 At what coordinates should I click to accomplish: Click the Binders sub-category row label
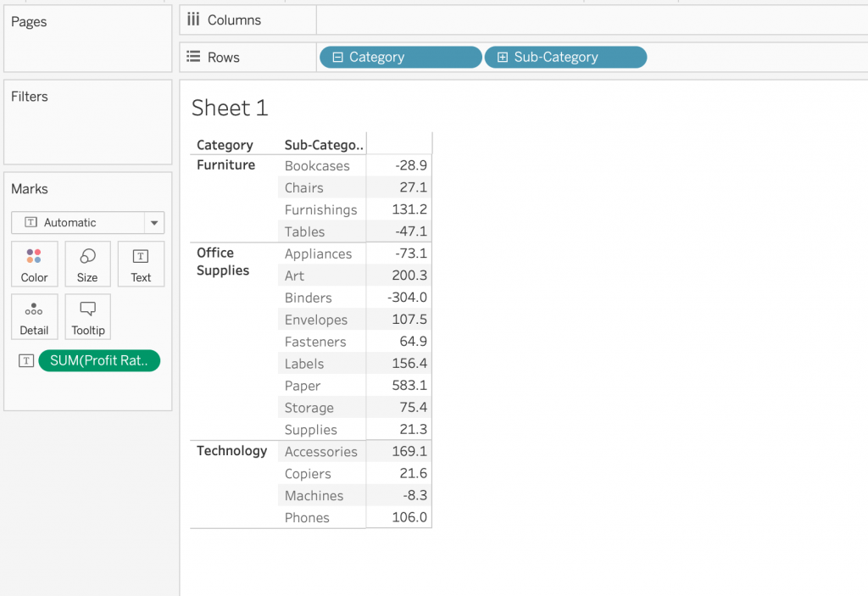[x=308, y=298]
